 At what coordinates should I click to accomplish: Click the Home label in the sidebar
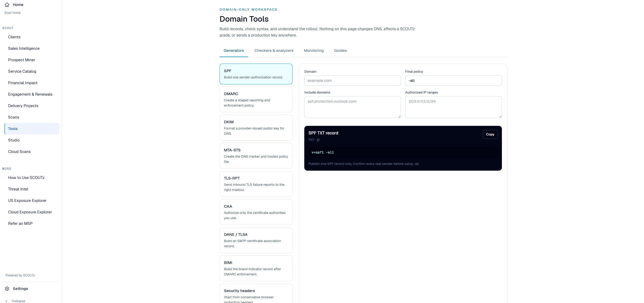[18, 5]
